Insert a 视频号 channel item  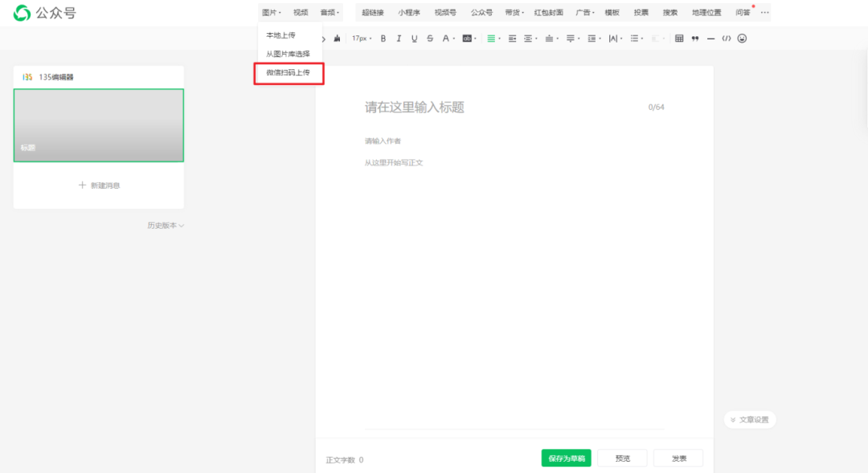click(445, 13)
